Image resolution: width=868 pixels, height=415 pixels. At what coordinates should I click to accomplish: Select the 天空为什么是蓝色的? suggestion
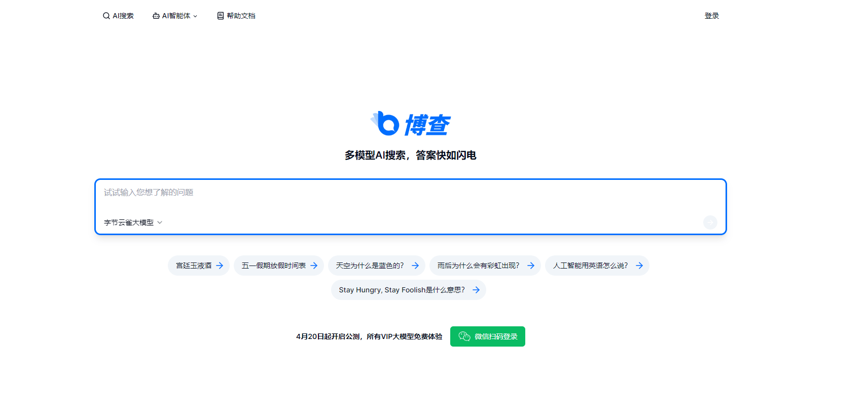coord(370,266)
